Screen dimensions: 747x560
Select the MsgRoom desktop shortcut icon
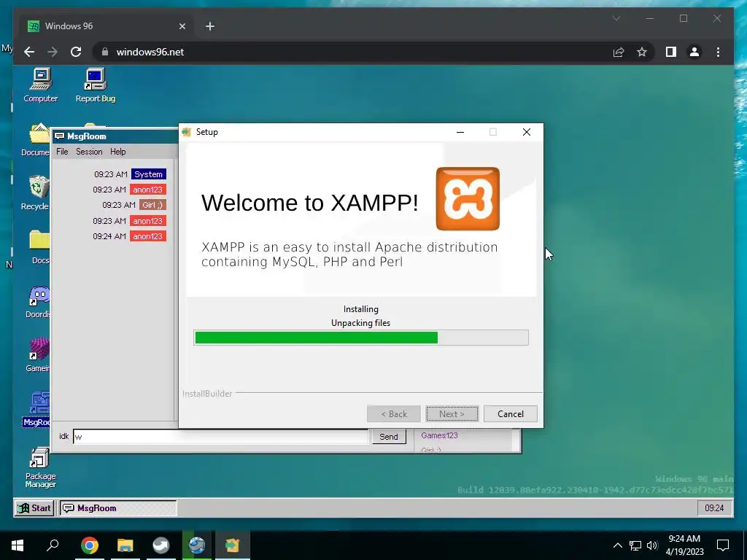point(37,410)
